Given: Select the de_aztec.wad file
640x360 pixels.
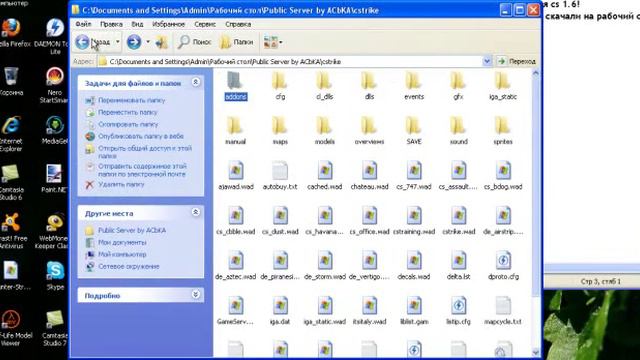Looking at the screenshot, I should coord(236,265).
